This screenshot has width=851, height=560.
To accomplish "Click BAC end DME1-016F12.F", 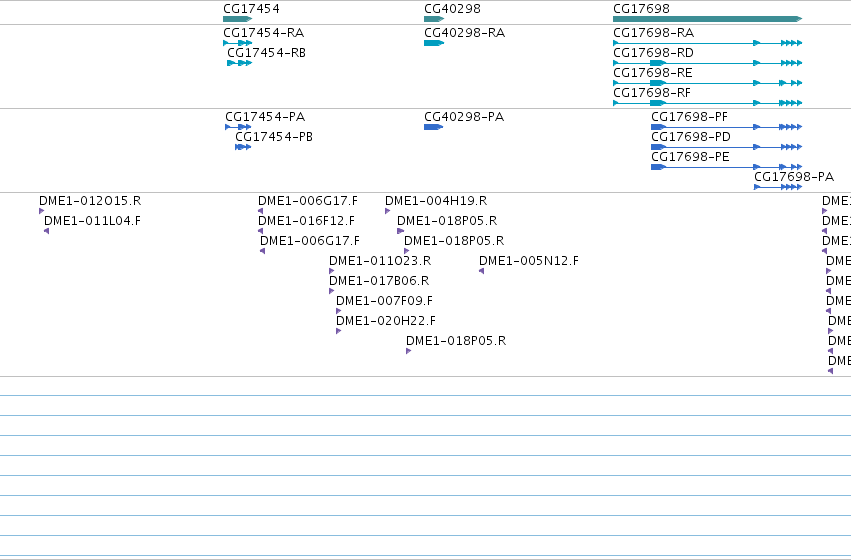I will 261,231.
